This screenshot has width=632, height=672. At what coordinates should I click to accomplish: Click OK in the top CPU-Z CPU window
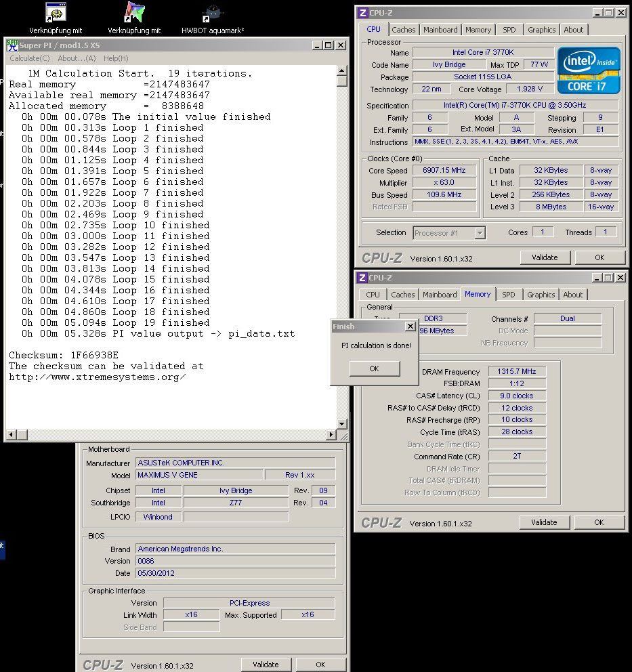point(599,257)
